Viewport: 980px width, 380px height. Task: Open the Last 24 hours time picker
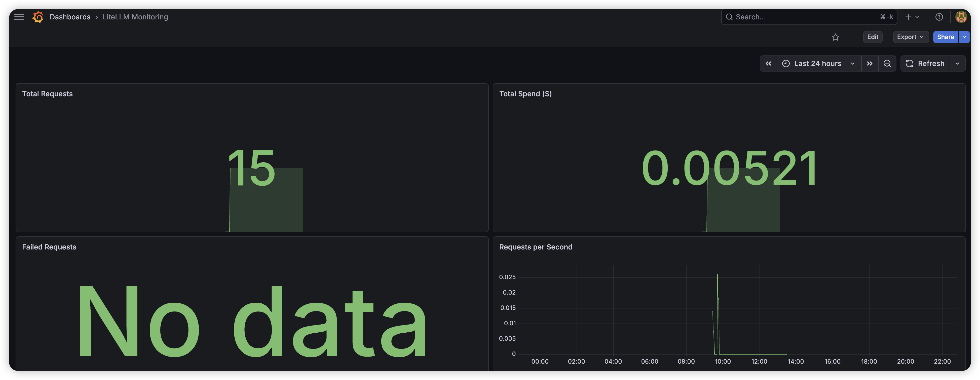coord(818,64)
